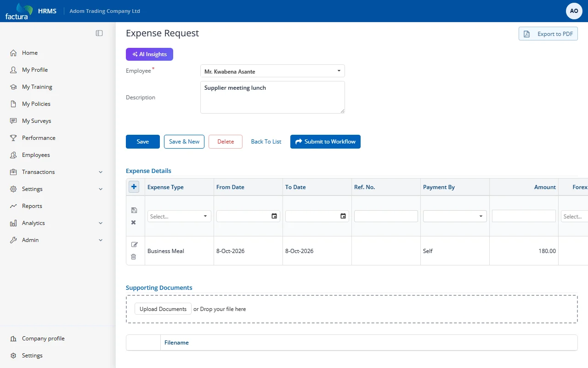Click the Expense Type column header
The height and width of the screenshot is (368, 588).
coord(179,187)
